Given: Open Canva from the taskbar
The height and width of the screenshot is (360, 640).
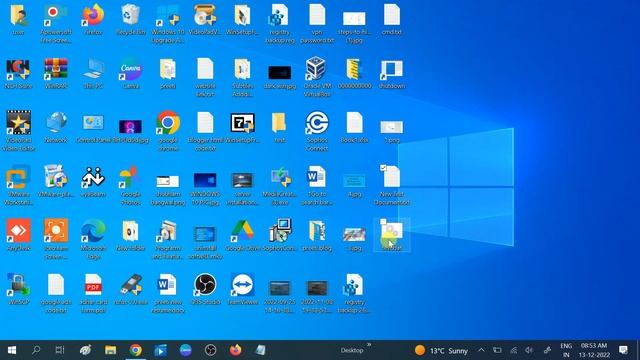Looking at the screenshot, I should [186, 350].
